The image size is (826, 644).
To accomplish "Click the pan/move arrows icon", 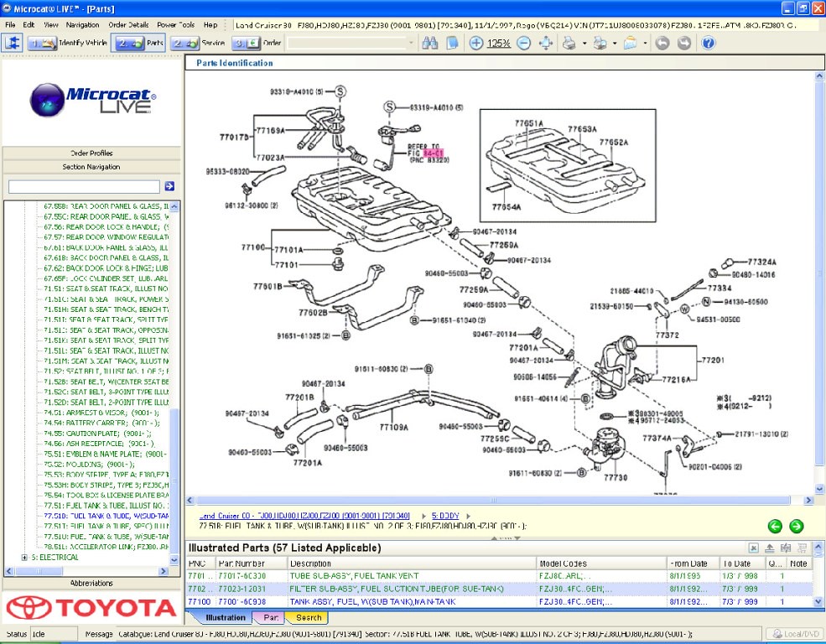I will 546,43.
